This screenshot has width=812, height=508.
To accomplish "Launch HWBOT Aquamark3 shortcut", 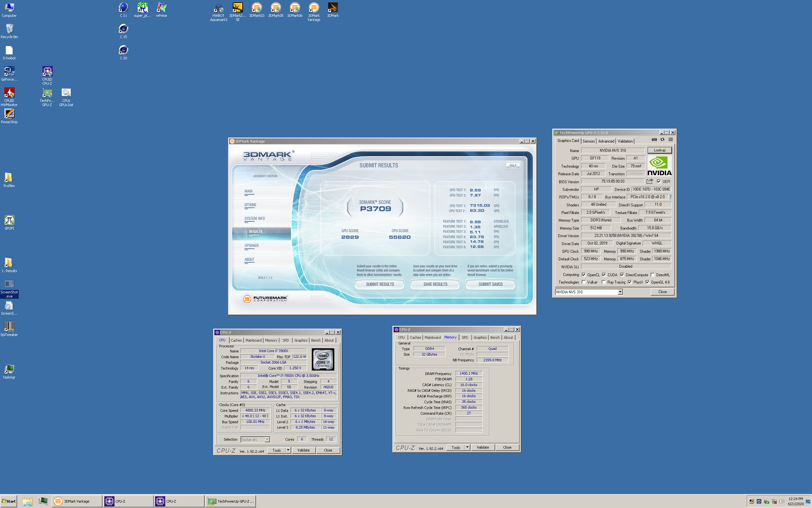I will click(219, 12).
